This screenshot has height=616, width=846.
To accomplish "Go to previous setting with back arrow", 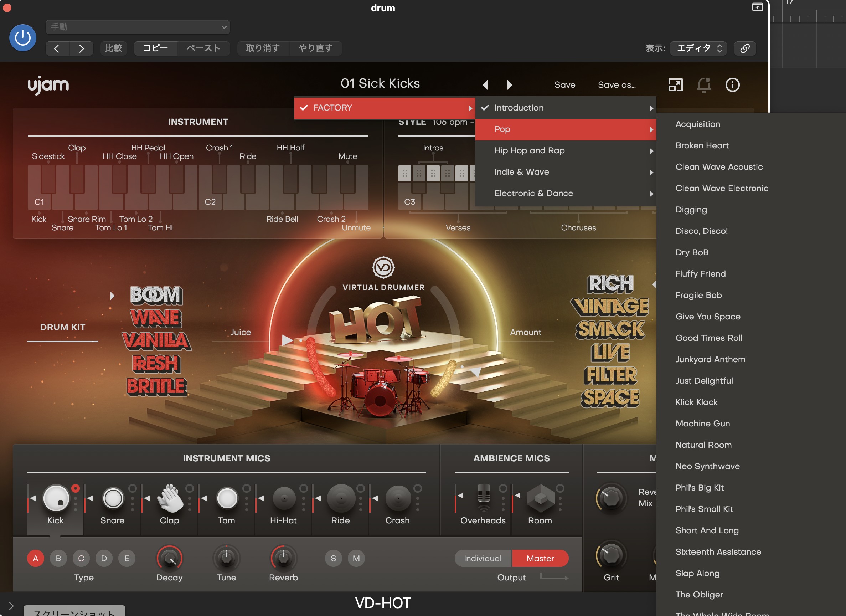I will (x=57, y=48).
